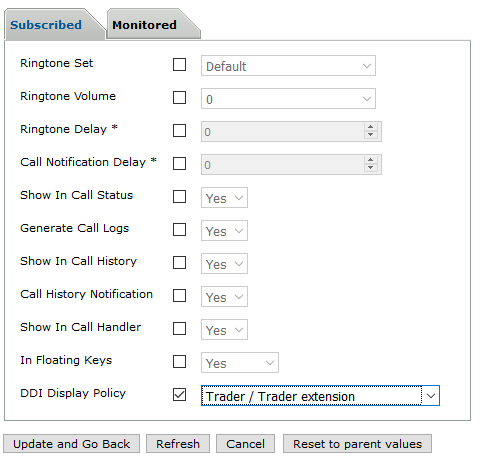Click Update and Go Back button
492x461 pixels.
pyautogui.click(x=71, y=444)
